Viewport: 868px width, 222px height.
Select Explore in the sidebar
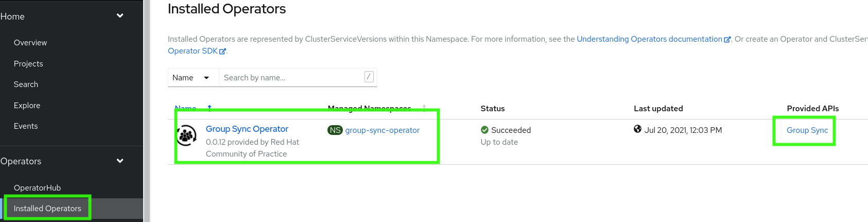(27, 106)
